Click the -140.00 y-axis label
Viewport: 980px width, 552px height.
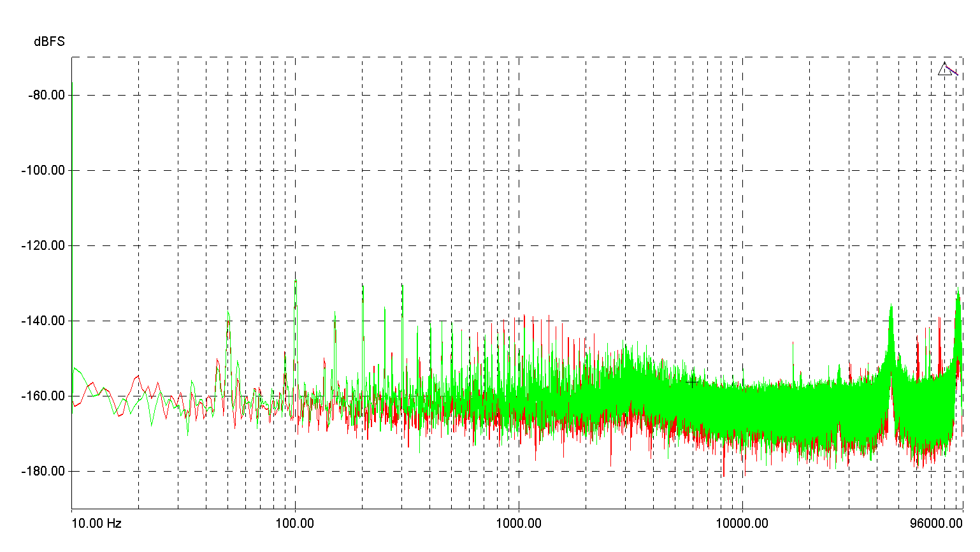43,321
